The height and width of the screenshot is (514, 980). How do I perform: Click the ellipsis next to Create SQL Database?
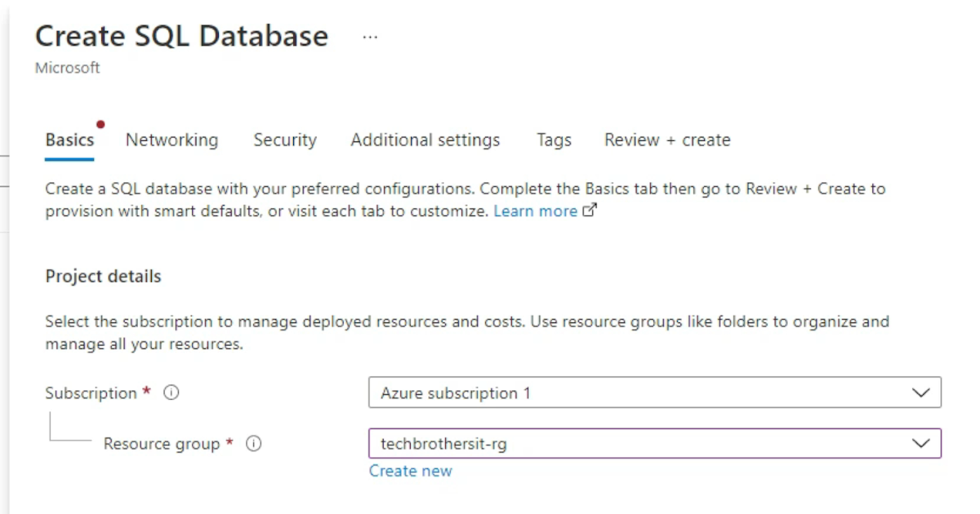pos(370,35)
